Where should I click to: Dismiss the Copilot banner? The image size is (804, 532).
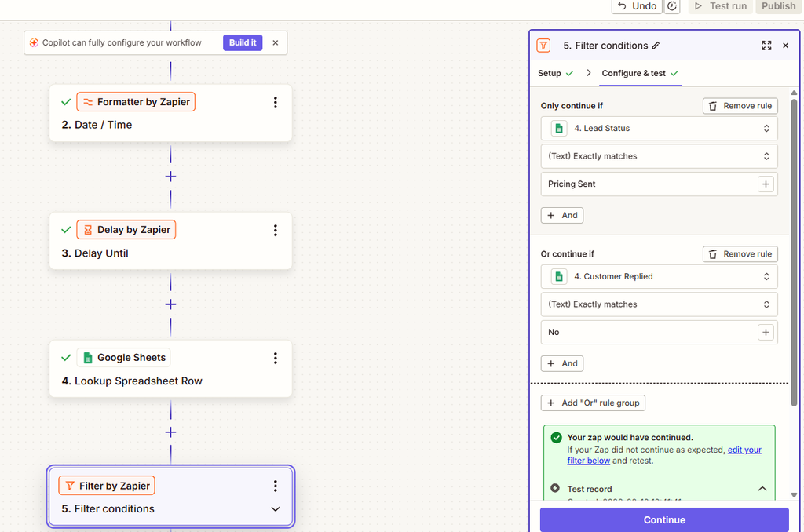(276, 42)
